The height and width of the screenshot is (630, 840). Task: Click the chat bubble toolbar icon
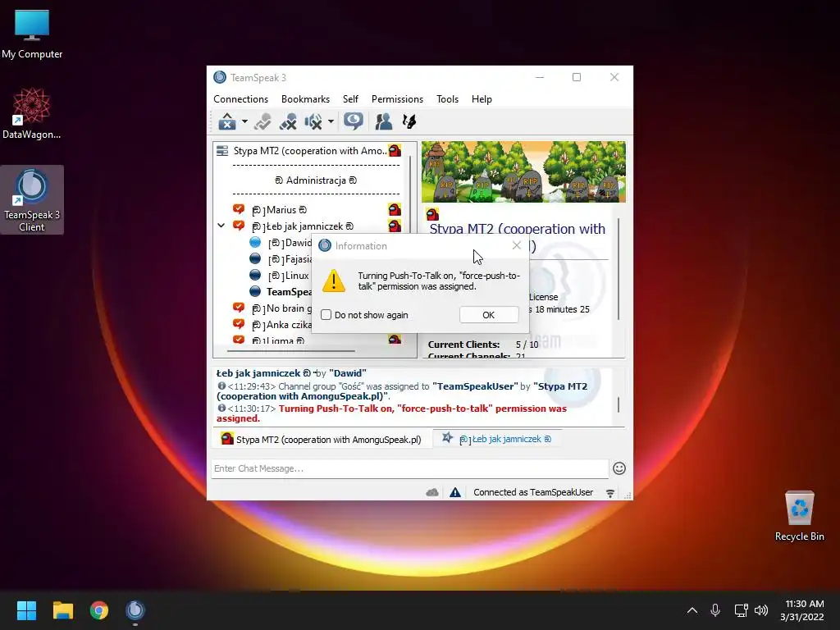point(353,121)
